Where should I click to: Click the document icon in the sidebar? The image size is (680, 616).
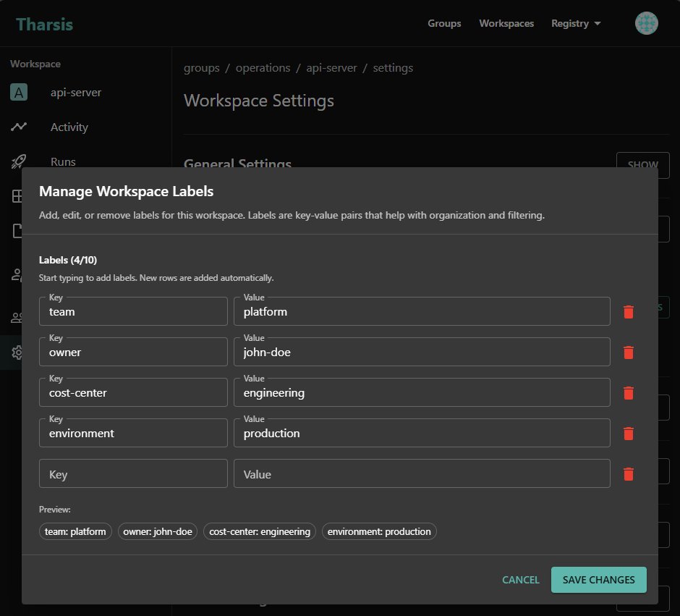coord(16,231)
